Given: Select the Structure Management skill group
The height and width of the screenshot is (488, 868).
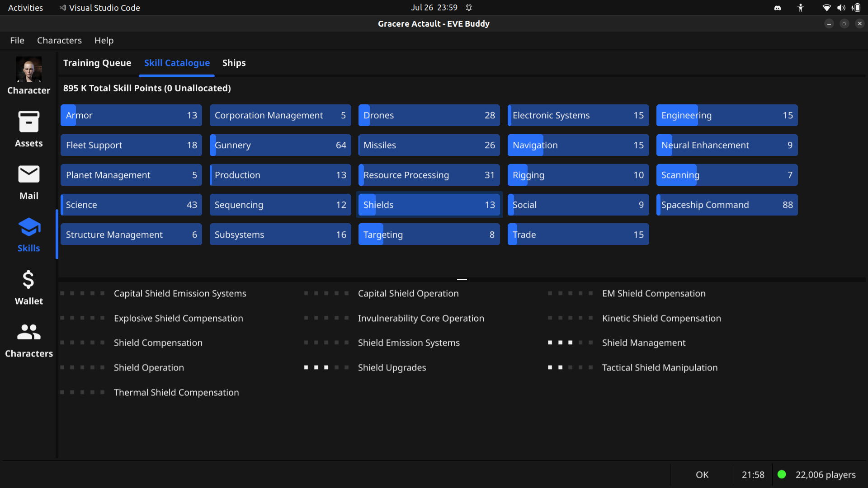Looking at the screenshot, I should (131, 235).
